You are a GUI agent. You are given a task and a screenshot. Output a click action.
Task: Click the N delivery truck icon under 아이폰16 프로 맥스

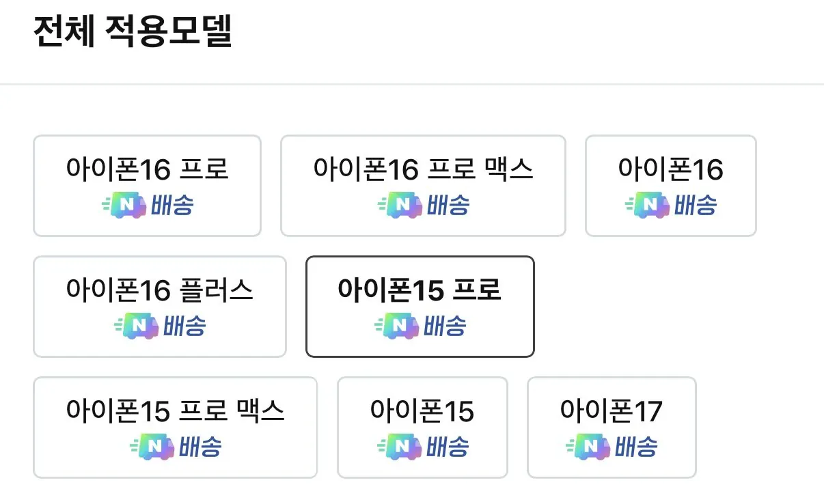[x=401, y=205]
